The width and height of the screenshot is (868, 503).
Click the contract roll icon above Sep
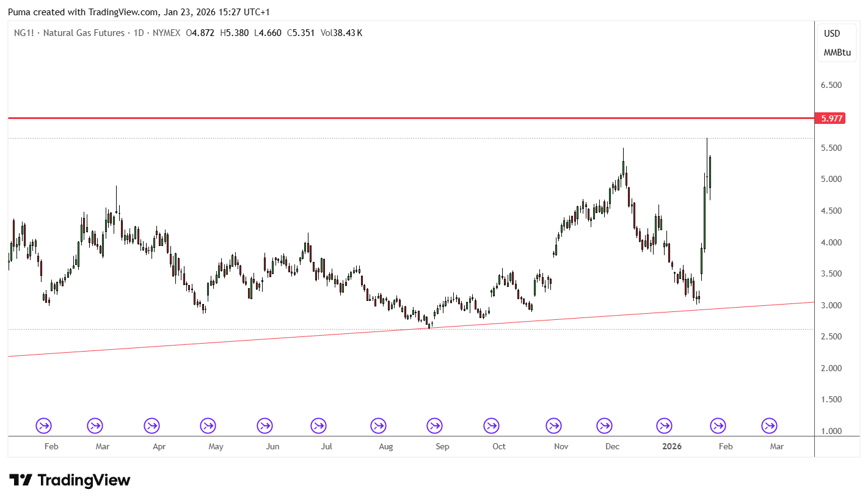click(434, 425)
